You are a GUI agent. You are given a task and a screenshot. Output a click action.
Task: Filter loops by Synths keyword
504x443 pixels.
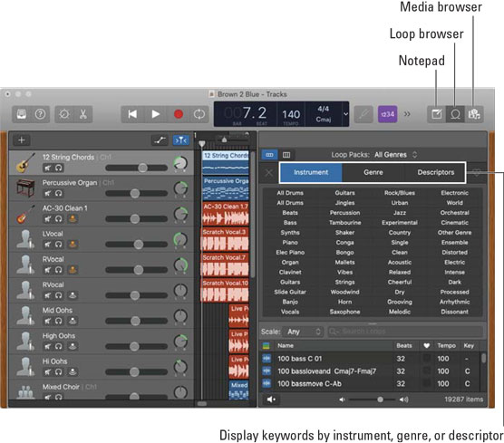[290, 233]
